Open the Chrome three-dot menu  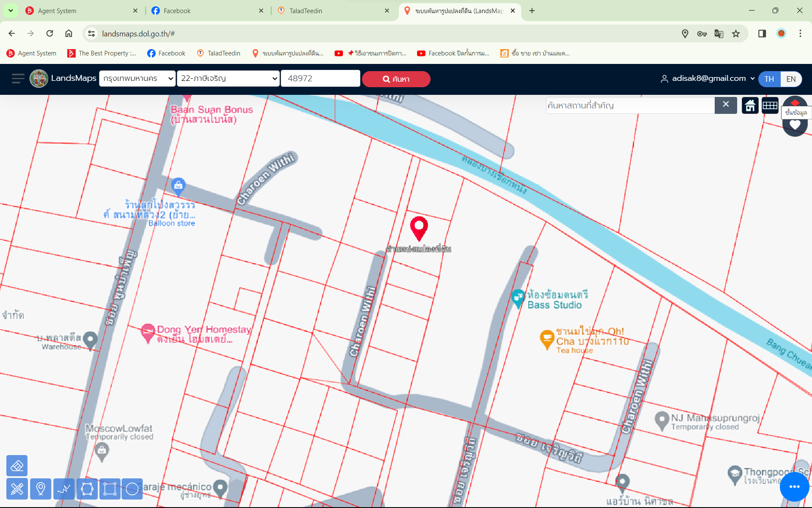(x=800, y=33)
